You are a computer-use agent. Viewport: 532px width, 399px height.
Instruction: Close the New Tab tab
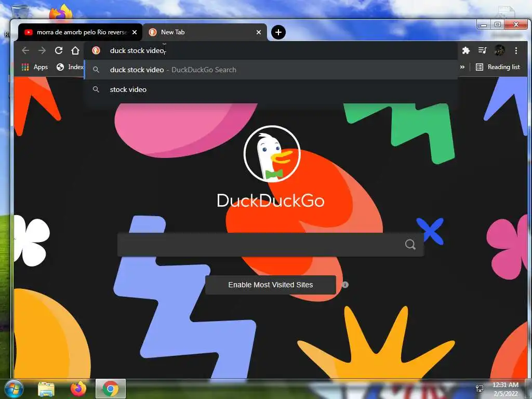click(259, 32)
